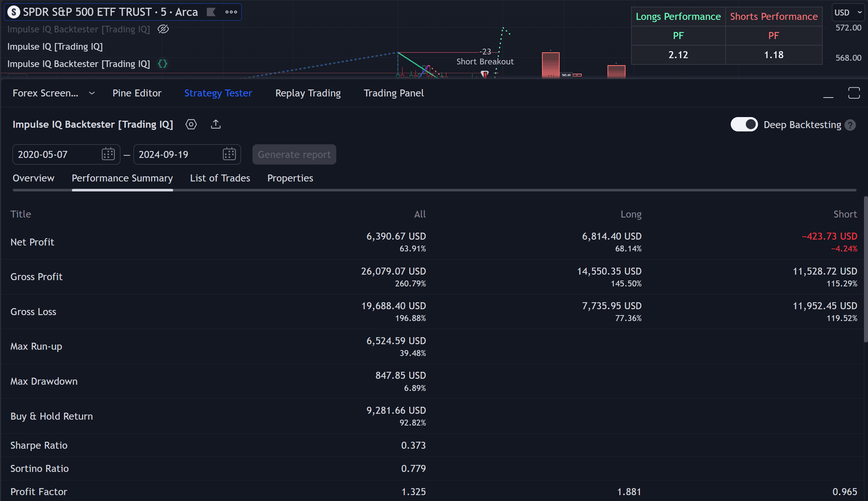Toggle Deep Backtesting switch off
Image resolution: width=868 pixels, height=501 pixels.
(x=744, y=124)
